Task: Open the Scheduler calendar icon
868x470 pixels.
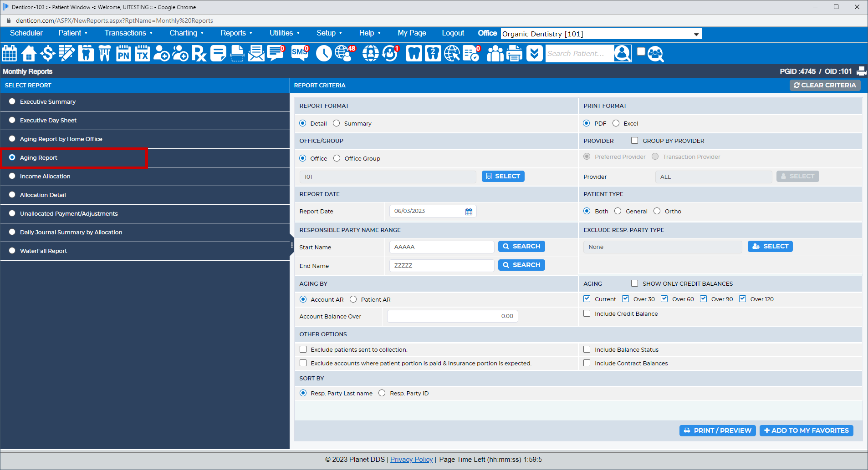Action: click(9, 53)
